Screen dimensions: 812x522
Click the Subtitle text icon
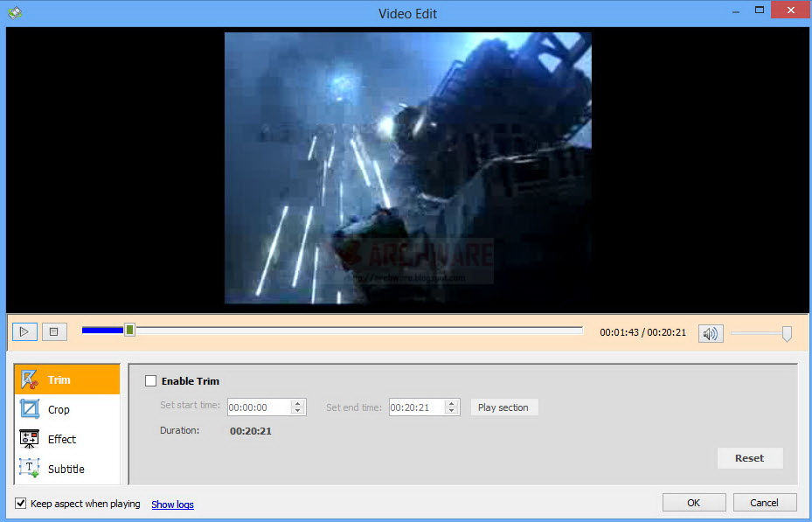click(x=30, y=468)
